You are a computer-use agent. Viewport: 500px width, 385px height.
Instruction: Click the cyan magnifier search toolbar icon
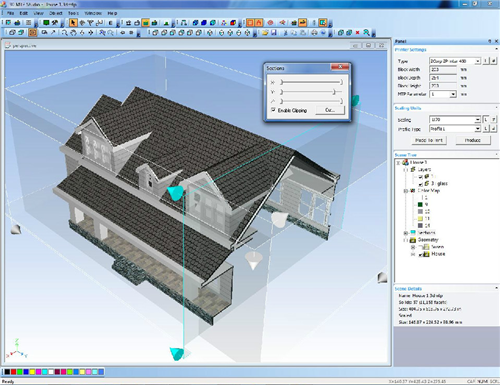(366, 32)
